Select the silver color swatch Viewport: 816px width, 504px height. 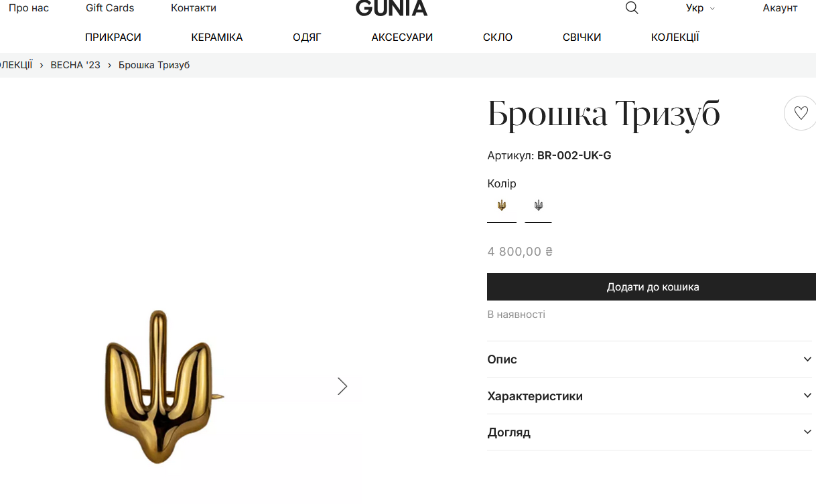[538, 206]
